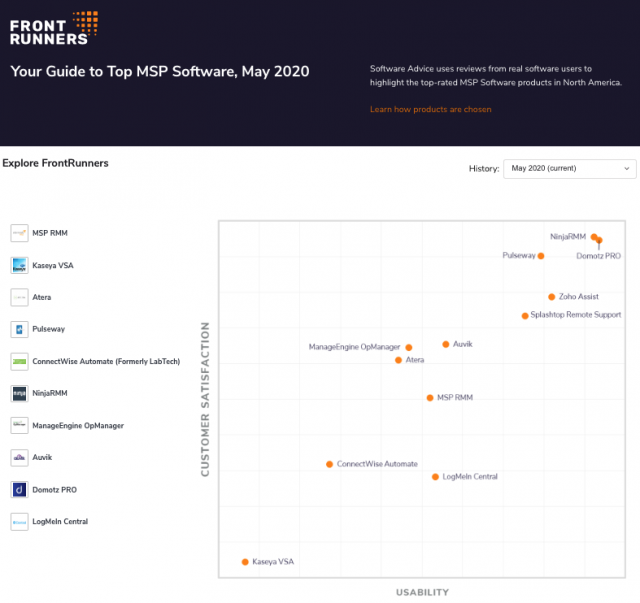
Task: Click the Pulseway data point on chart
Action: pyautogui.click(x=541, y=256)
